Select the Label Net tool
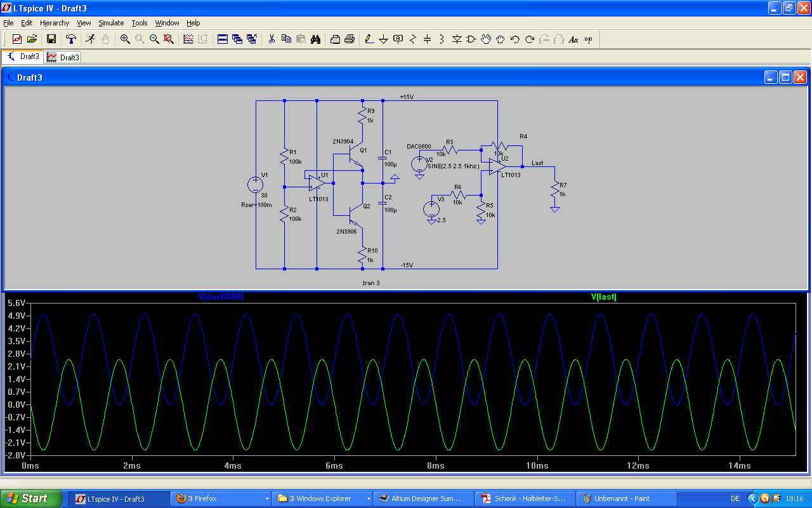The height and width of the screenshot is (508, 812). pos(398,39)
